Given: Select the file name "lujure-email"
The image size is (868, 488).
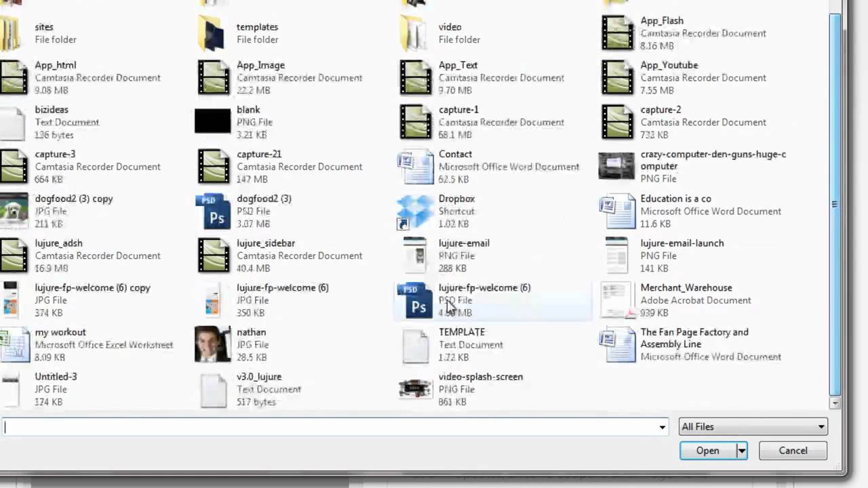Looking at the screenshot, I should point(464,243).
